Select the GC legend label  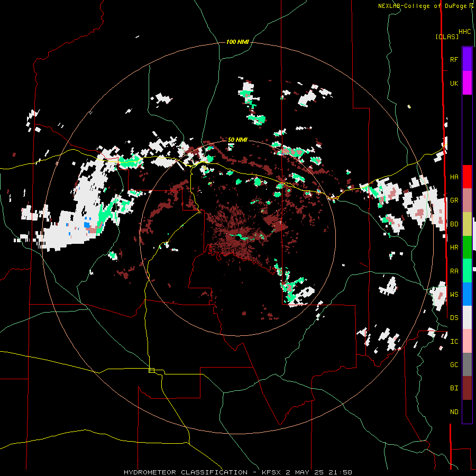point(454,365)
